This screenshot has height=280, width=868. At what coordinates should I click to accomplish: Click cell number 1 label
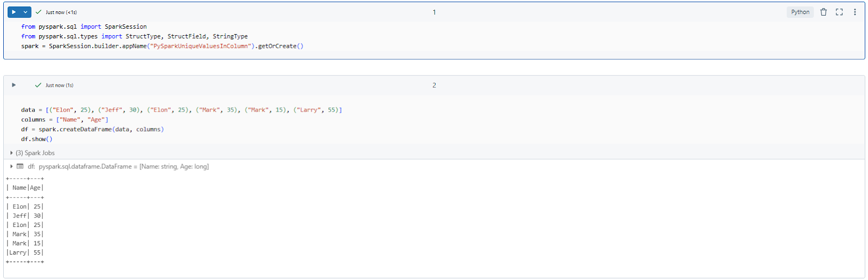434,12
